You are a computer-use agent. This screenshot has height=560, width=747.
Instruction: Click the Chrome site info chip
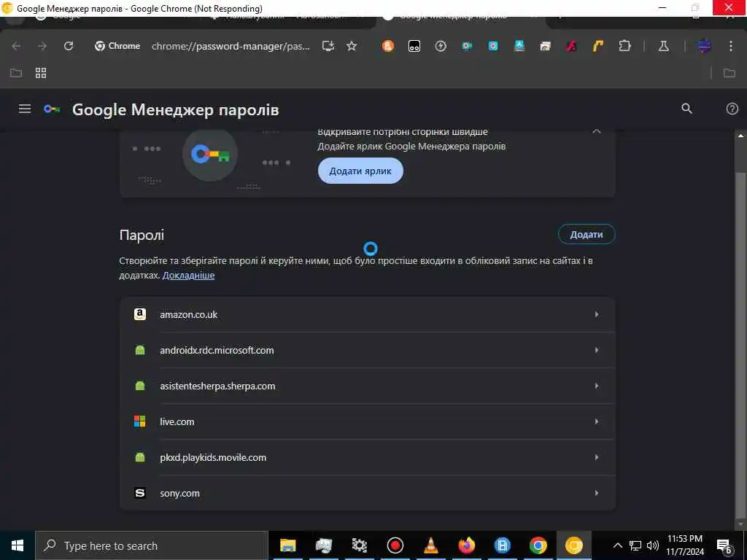[117, 46]
